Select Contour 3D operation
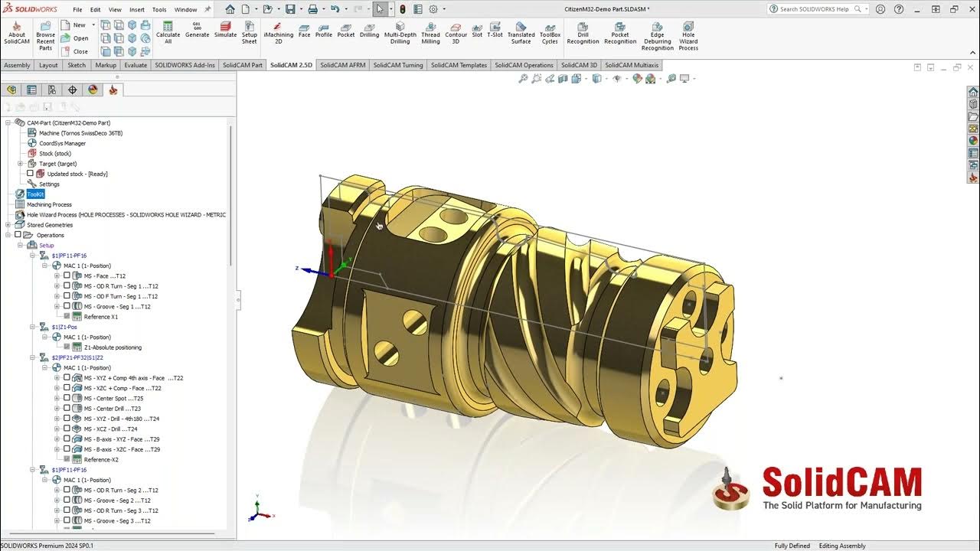 [x=456, y=34]
